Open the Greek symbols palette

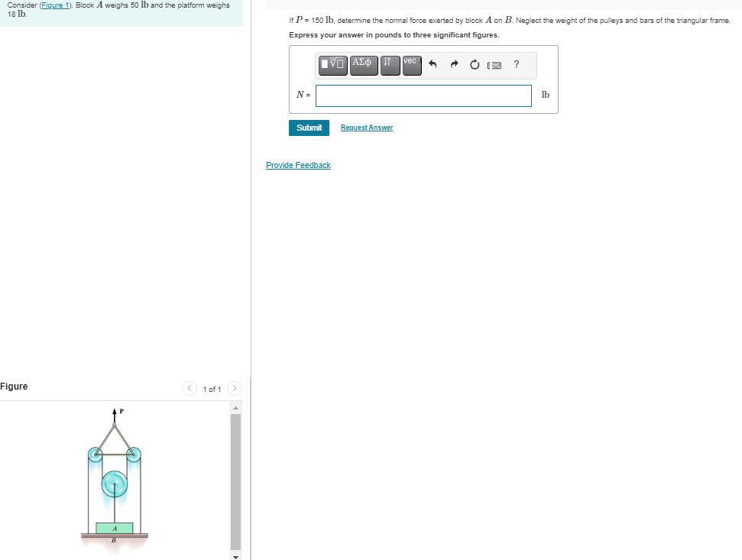364,66
